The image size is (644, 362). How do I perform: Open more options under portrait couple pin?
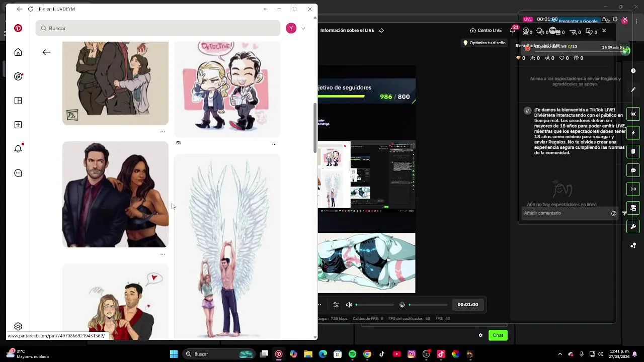[163, 254]
